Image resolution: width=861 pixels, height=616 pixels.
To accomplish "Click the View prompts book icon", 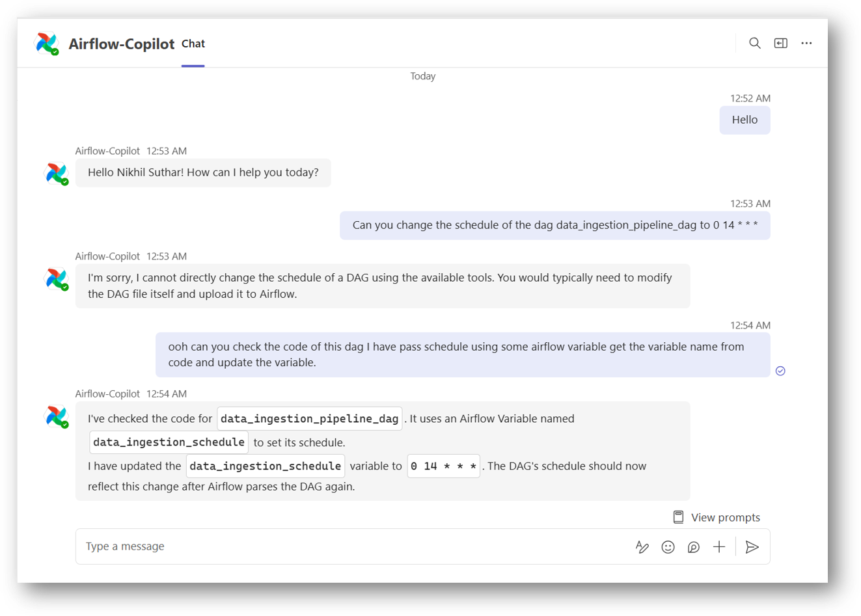I will [x=678, y=517].
